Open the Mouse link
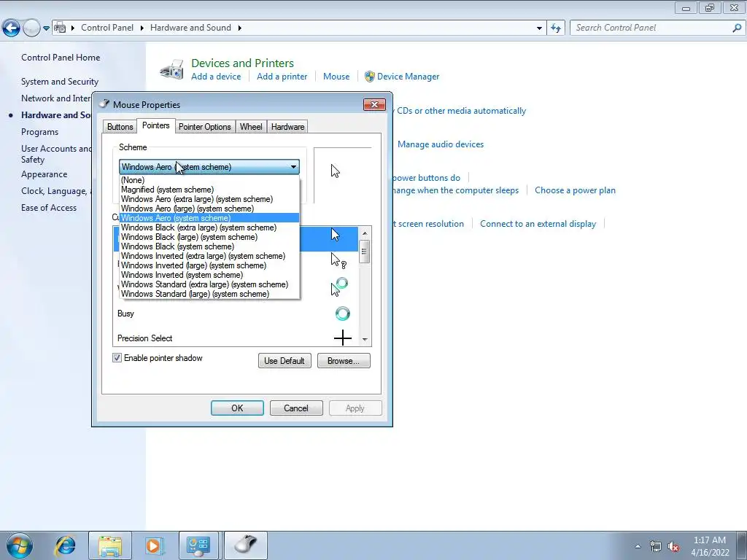The height and width of the screenshot is (560, 747). click(x=336, y=76)
